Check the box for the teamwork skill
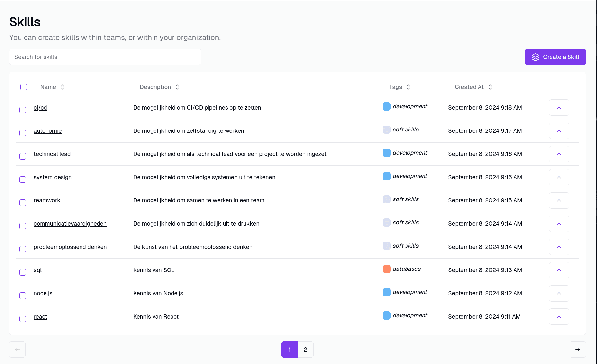Screen dimensions: 597x364 tap(23, 203)
